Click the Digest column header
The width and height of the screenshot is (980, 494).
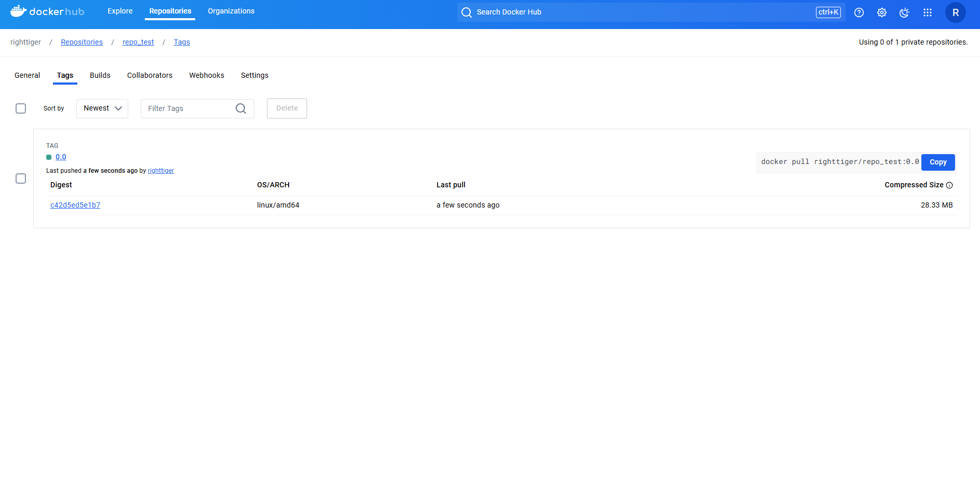click(61, 185)
